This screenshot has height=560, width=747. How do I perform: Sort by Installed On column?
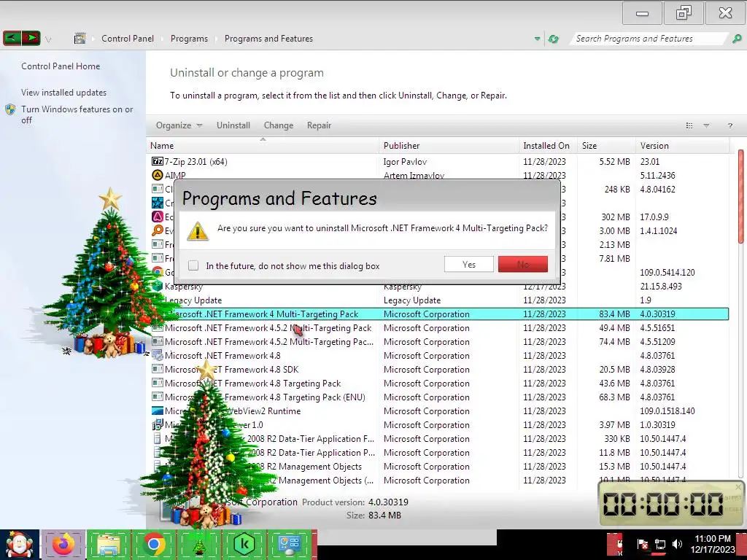548,146
